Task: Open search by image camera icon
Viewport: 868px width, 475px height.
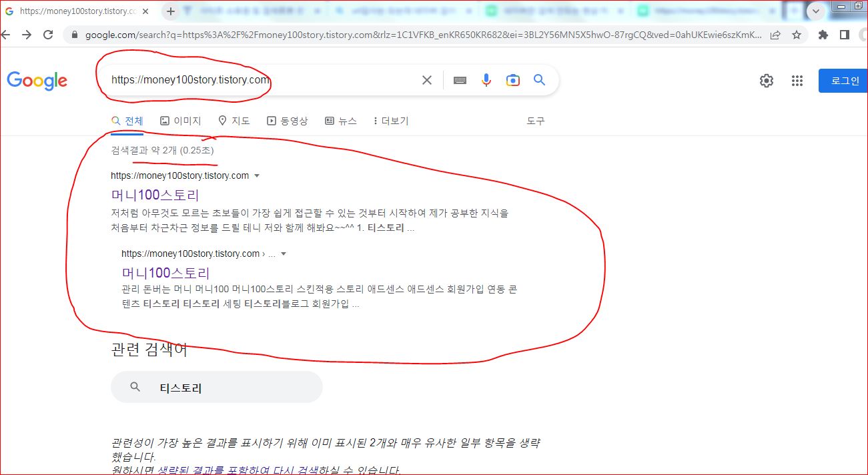Action: [x=513, y=80]
